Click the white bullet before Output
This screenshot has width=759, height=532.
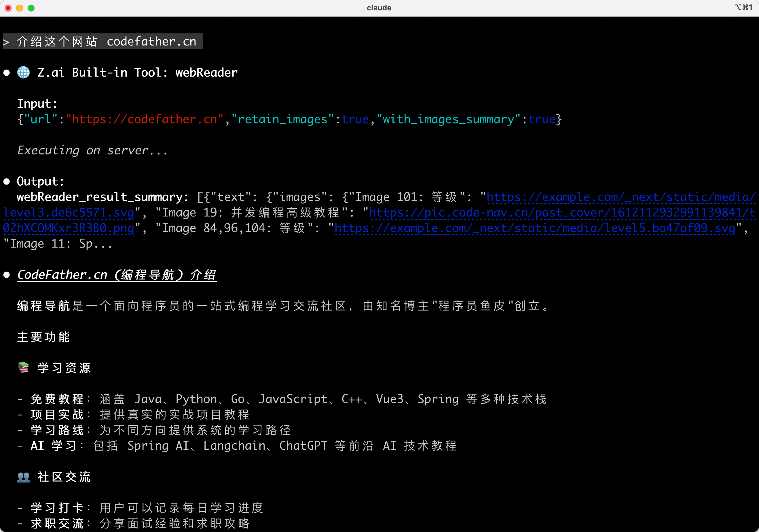[x=7, y=181]
